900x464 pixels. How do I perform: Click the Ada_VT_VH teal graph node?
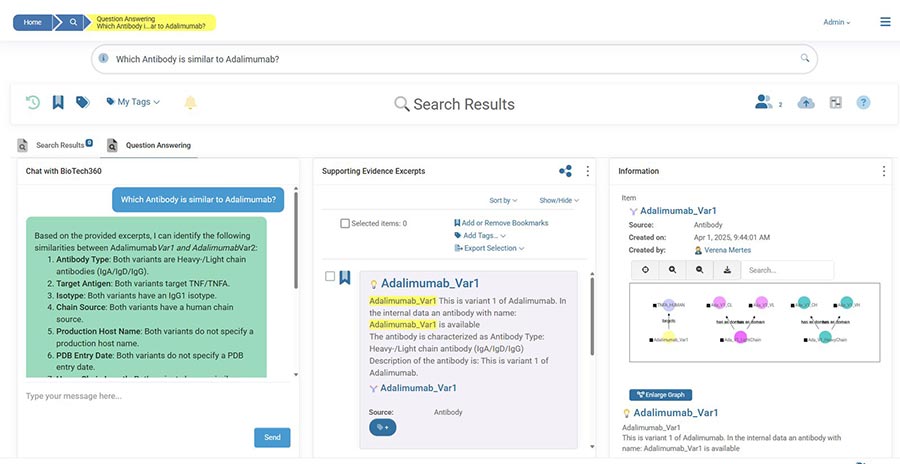click(x=847, y=303)
